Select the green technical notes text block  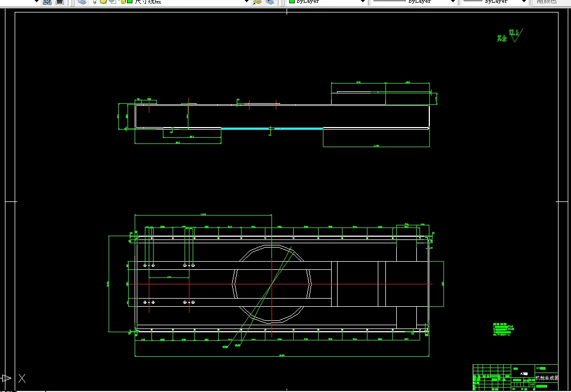[503, 330]
